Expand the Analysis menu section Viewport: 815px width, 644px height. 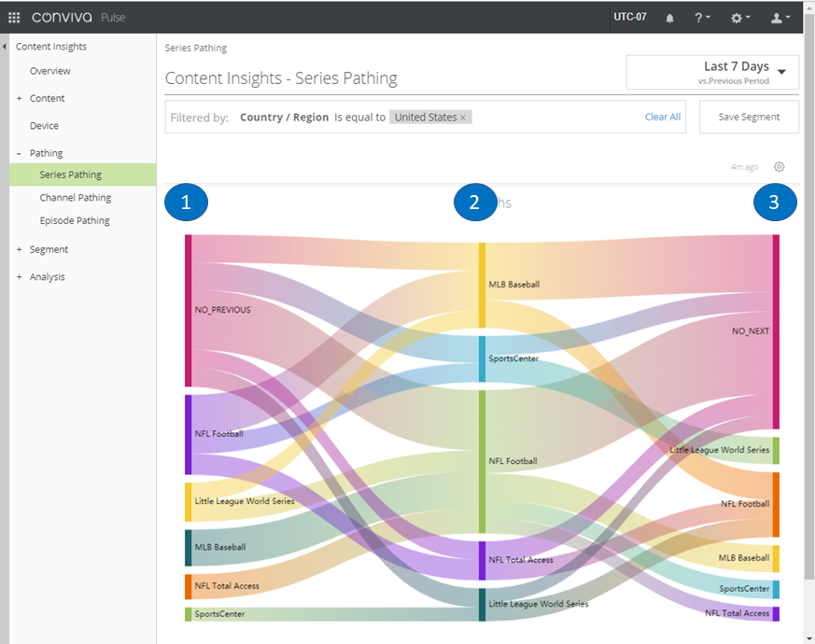pos(20,277)
